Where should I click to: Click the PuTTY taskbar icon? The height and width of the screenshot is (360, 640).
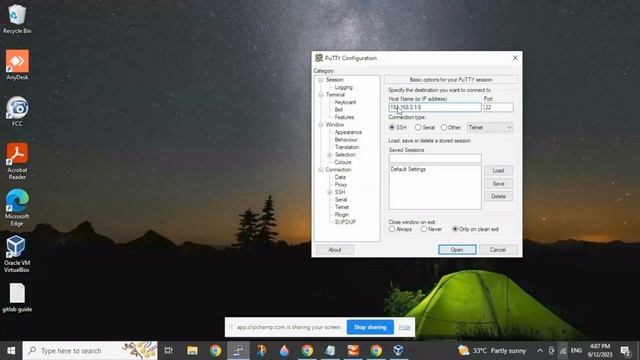pos(238,351)
